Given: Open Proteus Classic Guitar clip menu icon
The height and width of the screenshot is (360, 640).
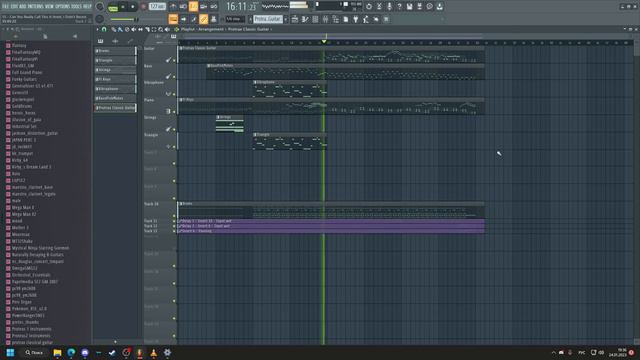Looking at the screenshot, I should click(x=181, y=48).
